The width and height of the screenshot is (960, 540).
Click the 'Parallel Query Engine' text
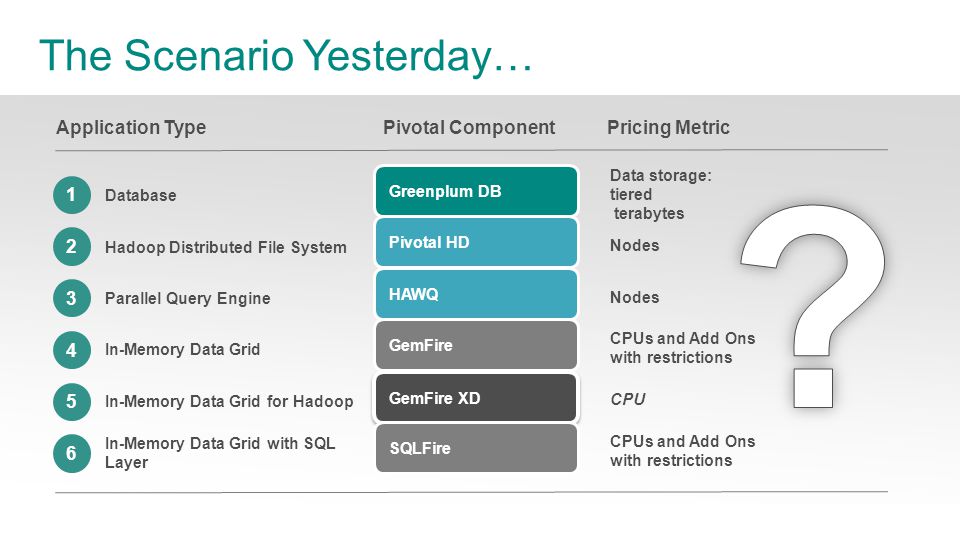coord(187,298)
